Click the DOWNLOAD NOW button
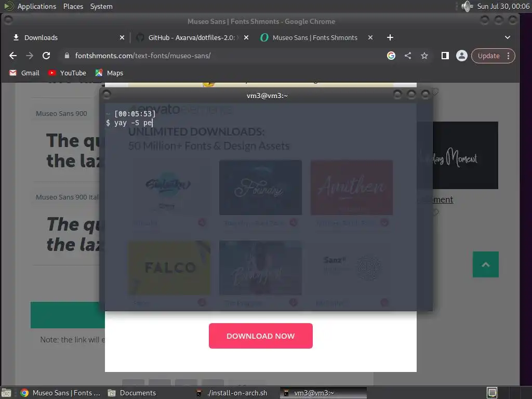This screenshot has width=532, height=399. [x=261, y=336]
